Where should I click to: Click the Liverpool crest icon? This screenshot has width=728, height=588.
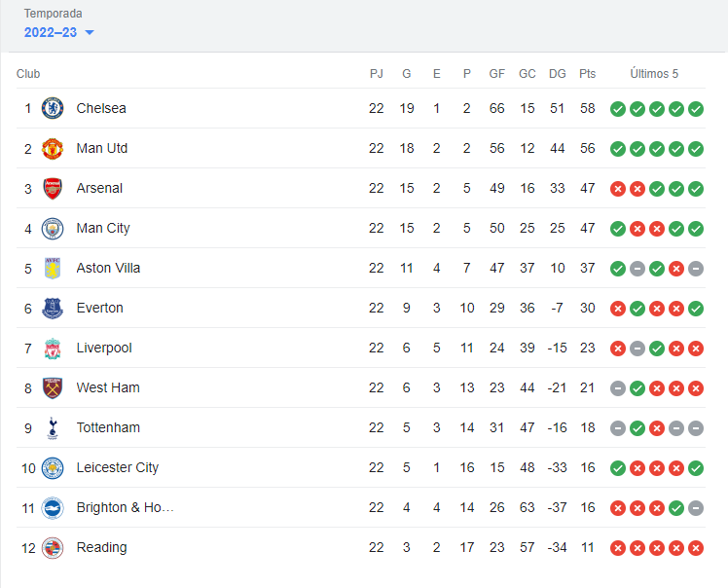point(53,348)
